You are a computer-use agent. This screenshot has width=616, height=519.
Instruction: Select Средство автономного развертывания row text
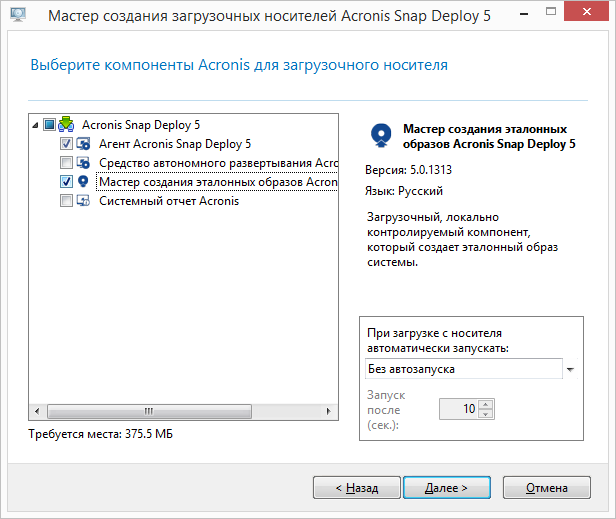click(218, 163)
